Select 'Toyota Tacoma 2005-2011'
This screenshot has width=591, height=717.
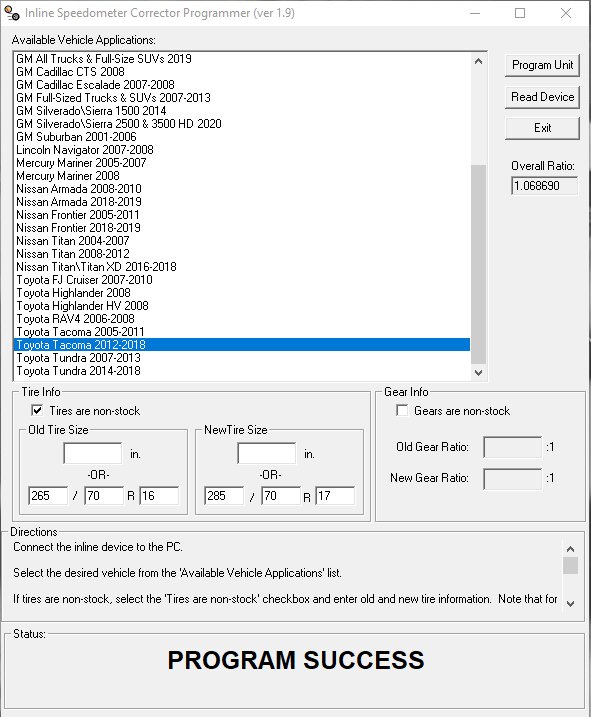coord(242,332)
